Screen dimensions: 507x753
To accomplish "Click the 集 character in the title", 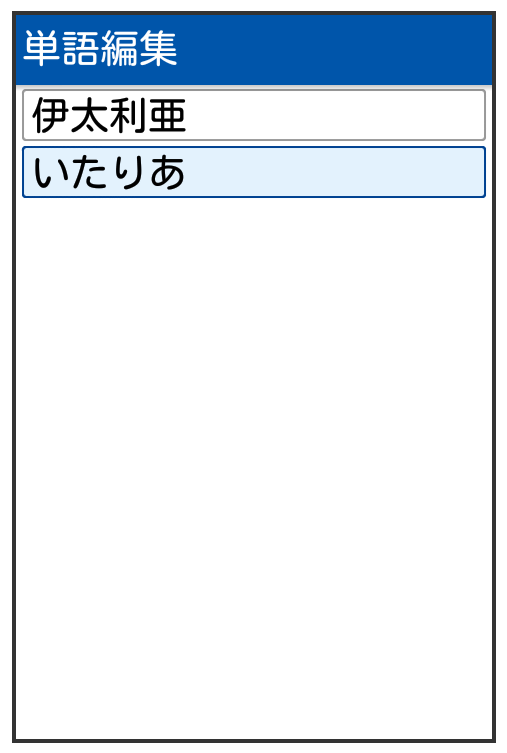I will tap(159, 49).
